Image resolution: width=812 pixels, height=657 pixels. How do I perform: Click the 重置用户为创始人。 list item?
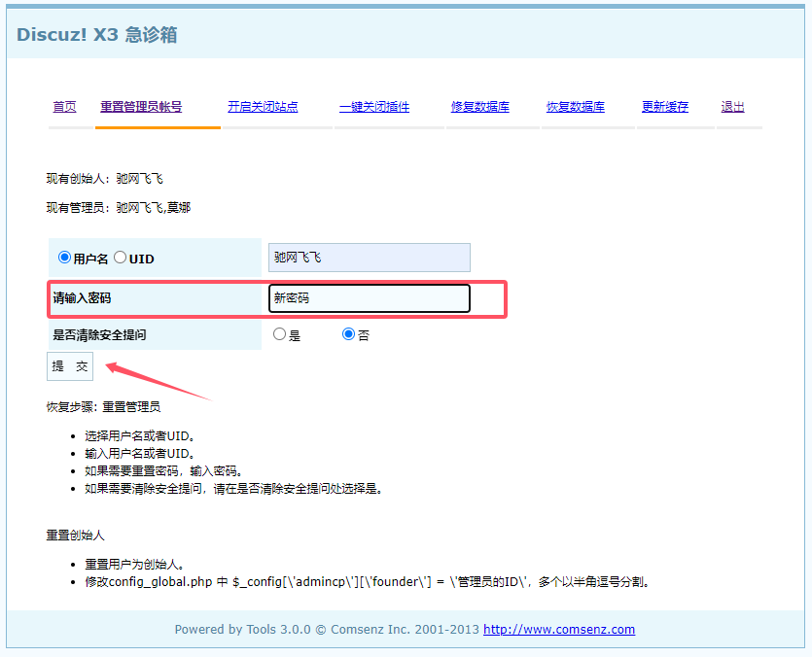pyautogui.click(x=134, y=565)
